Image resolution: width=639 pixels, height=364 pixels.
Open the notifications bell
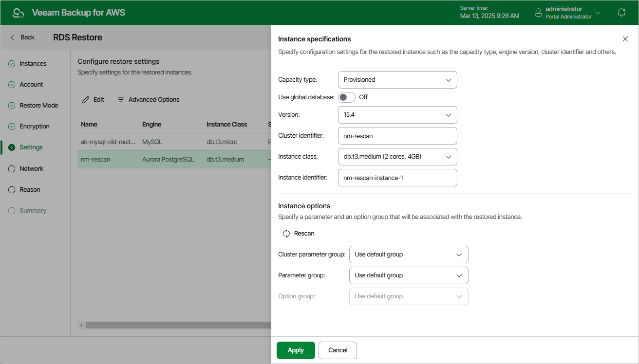[621, 13]
